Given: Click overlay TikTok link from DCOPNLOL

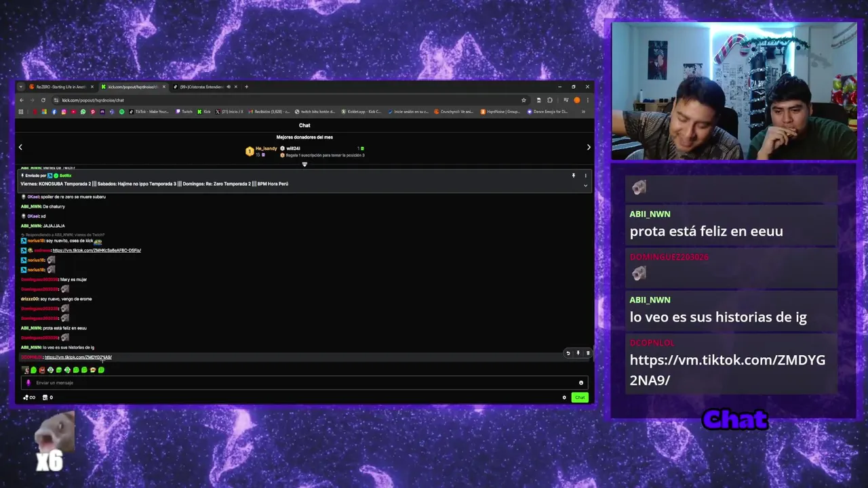Looking at the screenshot, I should (728, 370).
